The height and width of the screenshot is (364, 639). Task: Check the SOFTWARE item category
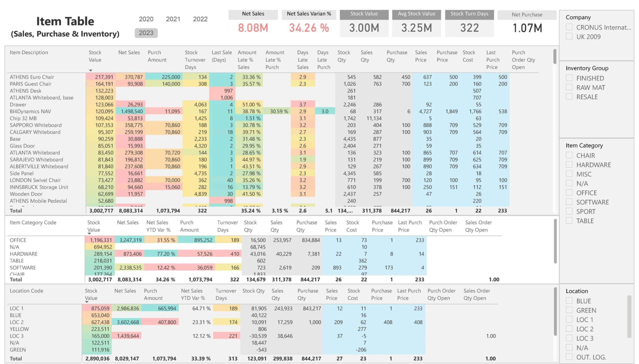569,202
